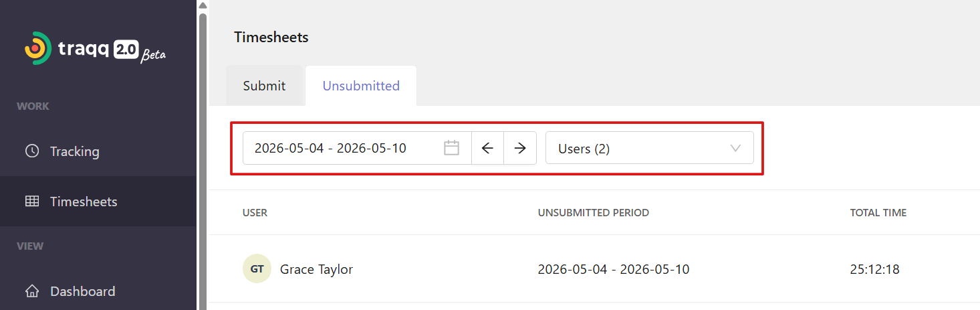This screenshot has height=310, width=980.
Task: Click Grace Taylor's GT avatar
Action: [x=257, y=269]
